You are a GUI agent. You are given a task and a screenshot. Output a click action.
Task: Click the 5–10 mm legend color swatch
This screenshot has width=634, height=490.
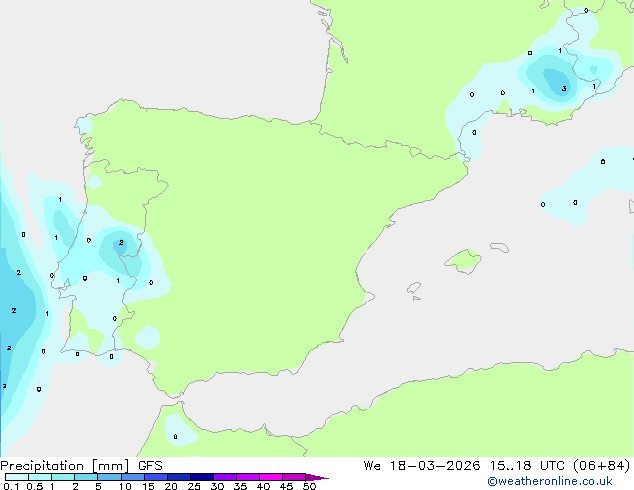tap(109, 477)
